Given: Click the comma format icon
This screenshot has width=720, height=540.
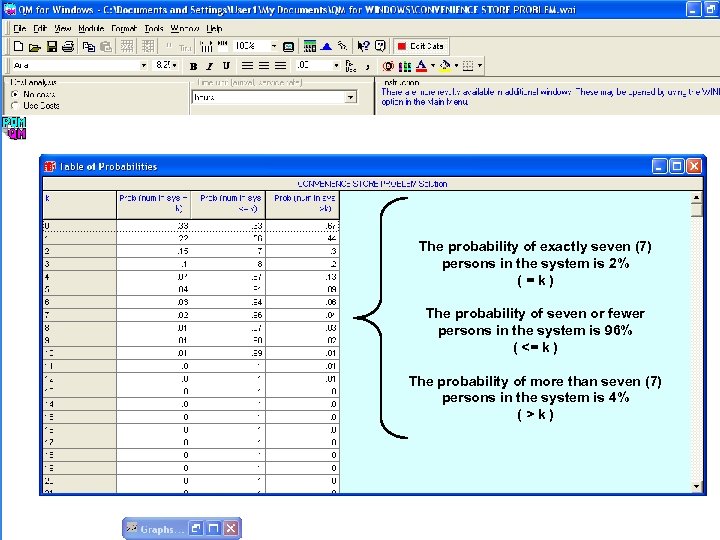Looking at the screenshot, I should 367,67.
